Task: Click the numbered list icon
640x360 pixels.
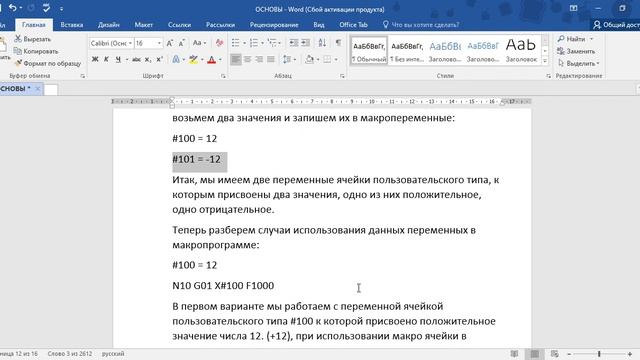Action: click(x=253, y=43)
